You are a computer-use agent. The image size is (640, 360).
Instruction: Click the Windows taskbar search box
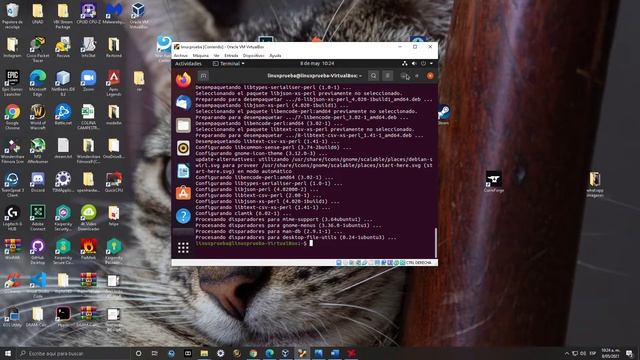pos(73,353)
